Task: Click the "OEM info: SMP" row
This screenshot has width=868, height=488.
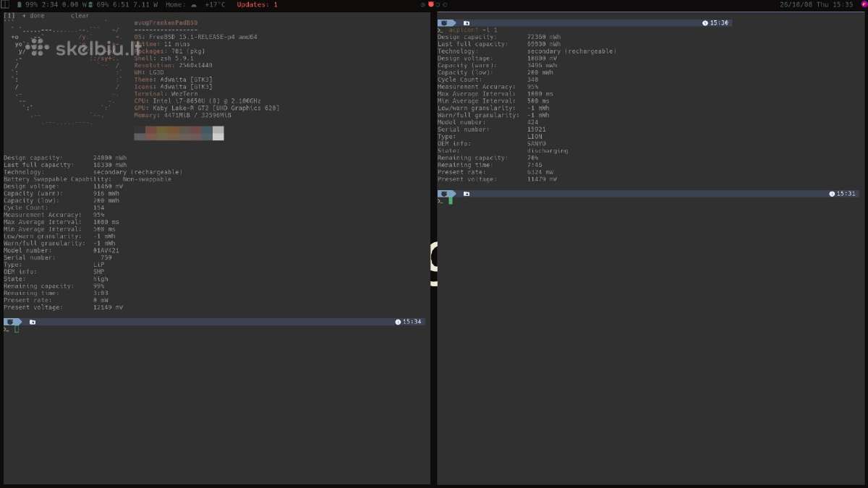Action: pyautogui.click(x=54, y=272)
